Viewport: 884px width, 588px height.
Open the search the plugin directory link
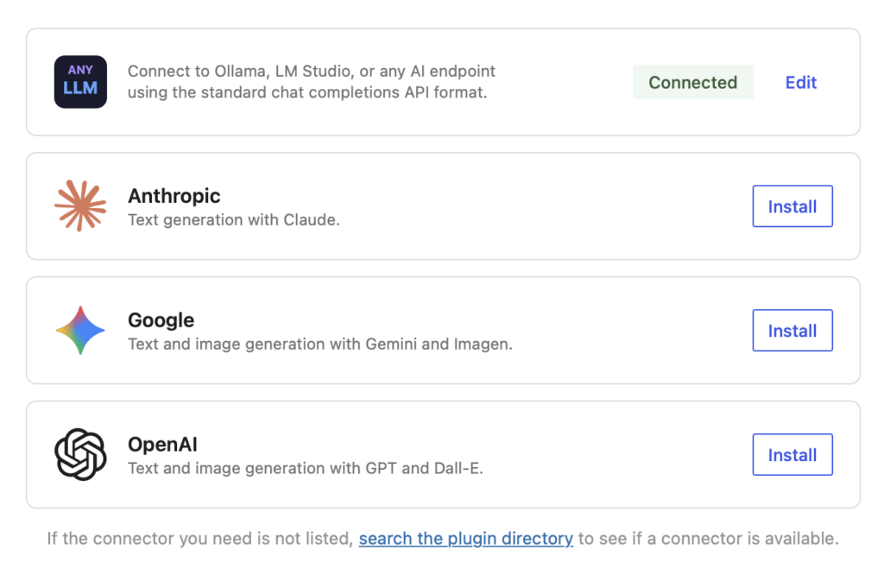click(x=465, y=539)
